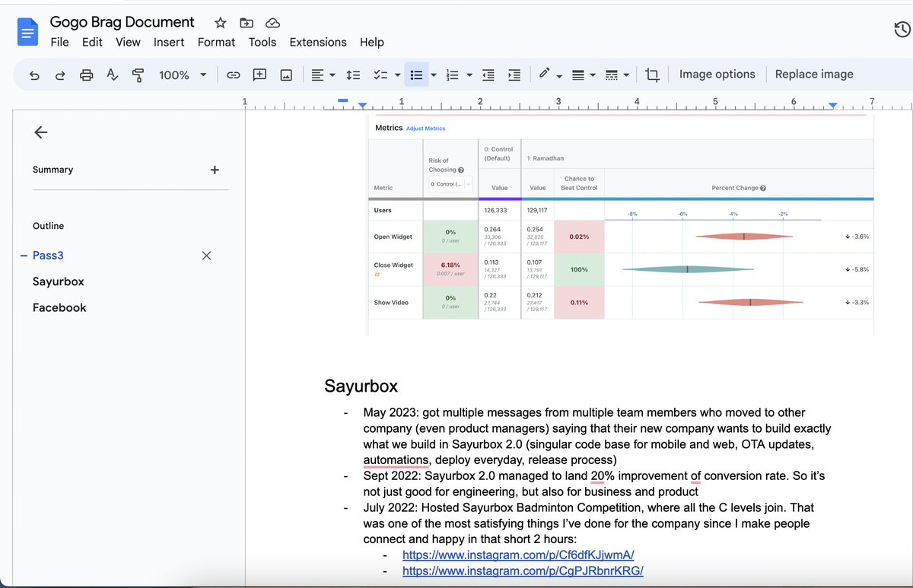Open the Cf6dfKJjwmA Instagram link
The width and height of the screenshot is (913, 588).
pyautogui.click(x=518, y=555)
